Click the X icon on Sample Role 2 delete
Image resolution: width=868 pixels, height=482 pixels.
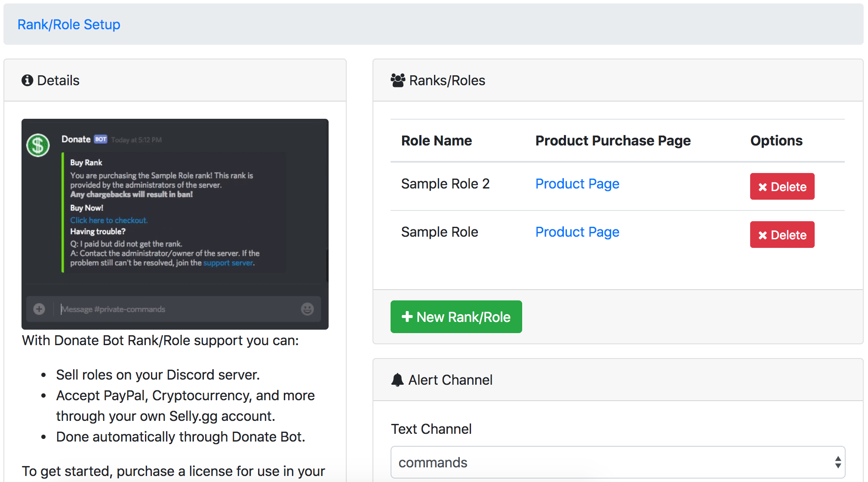click(763, 187)
